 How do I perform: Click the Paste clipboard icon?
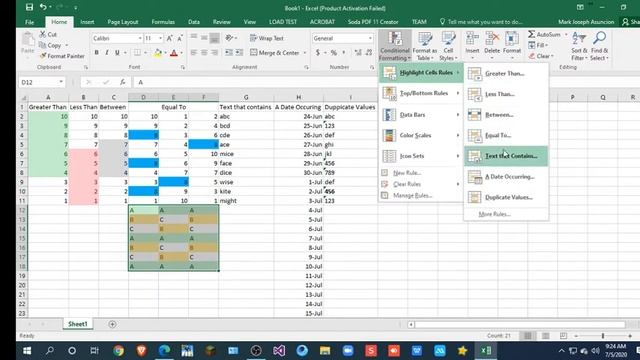pos(28,40)
